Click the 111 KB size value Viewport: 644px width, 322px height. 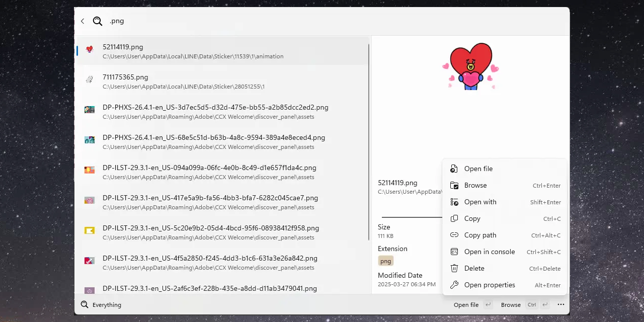[385, 236]
